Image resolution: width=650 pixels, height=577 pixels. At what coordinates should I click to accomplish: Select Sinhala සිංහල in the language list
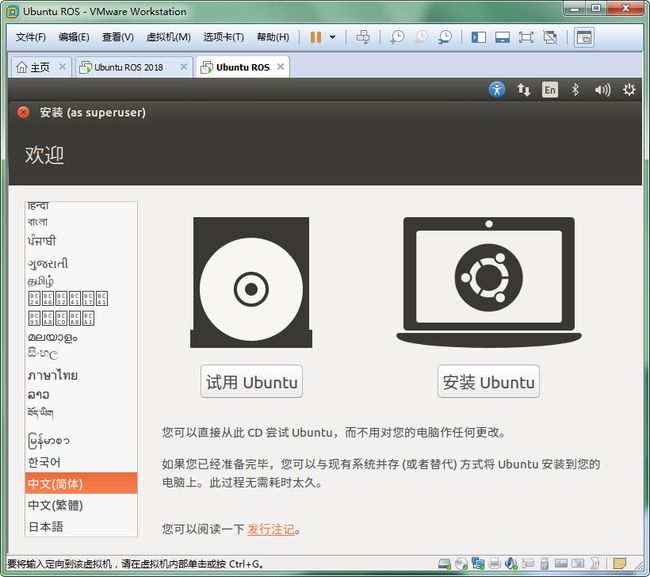coord(81,354)
